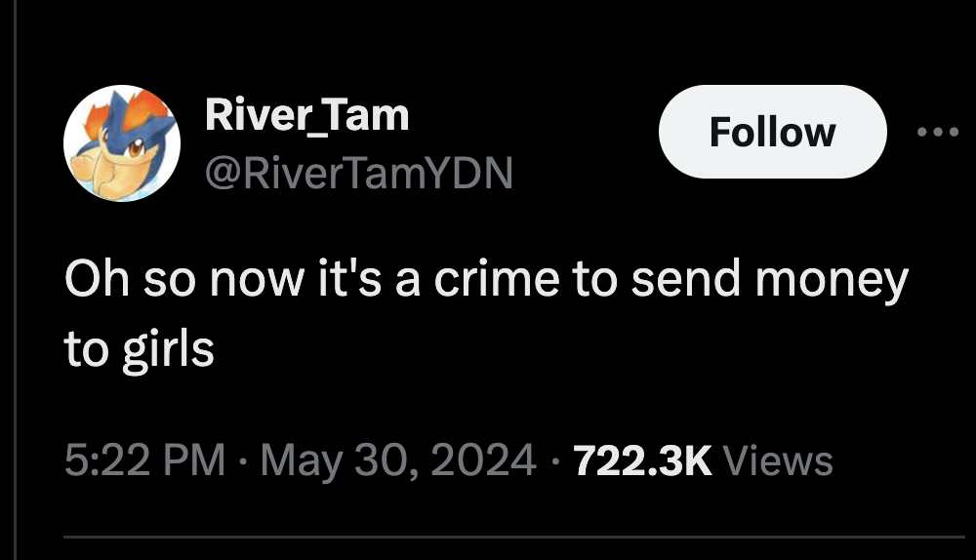Click the 722.3K number in the tweet stats
976x560 pixels.
[642, 460]
